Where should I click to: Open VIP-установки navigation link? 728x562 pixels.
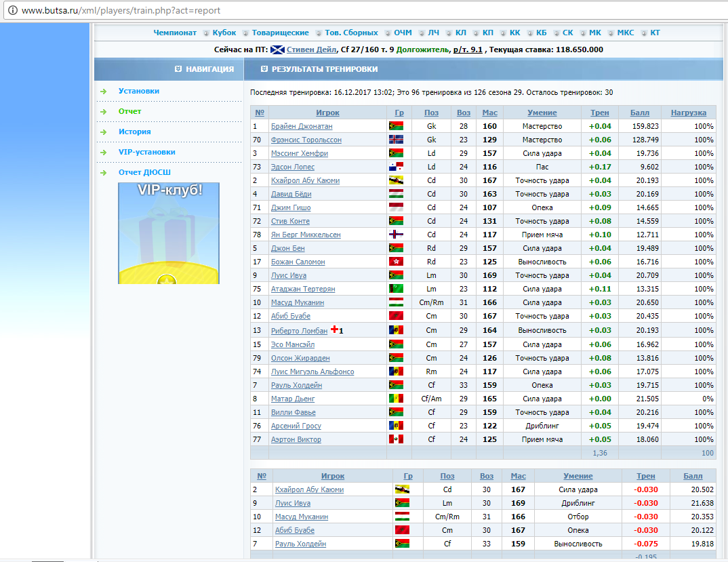pos(146,152)
